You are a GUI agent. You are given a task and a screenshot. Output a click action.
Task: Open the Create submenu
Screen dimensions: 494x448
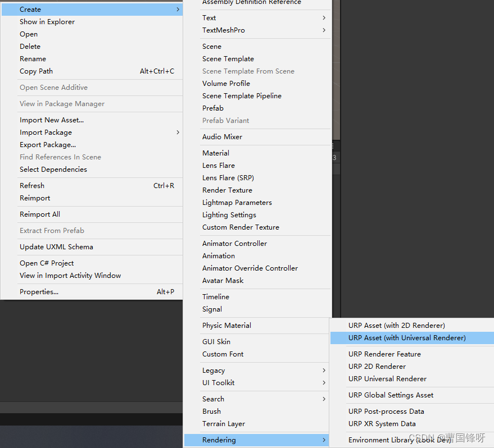pos(92,10)
